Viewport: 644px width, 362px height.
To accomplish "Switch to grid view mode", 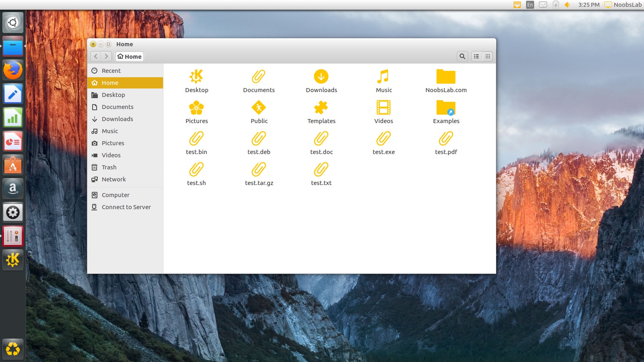I will tap(487, 56).
